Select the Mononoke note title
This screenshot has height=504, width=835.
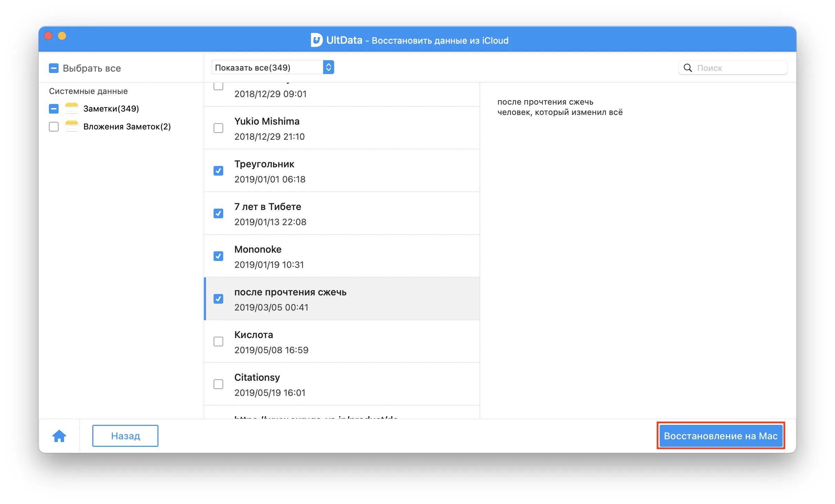(258, 250)
